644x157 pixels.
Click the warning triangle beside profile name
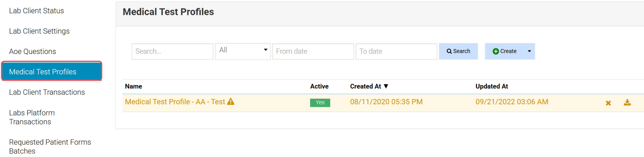231,101
